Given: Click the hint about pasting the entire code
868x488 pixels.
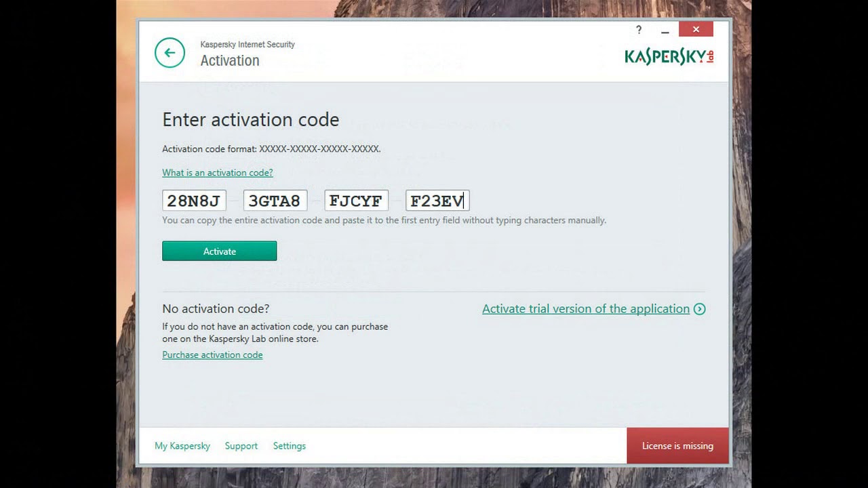Looking at the screenshot, I should (384, 220).
